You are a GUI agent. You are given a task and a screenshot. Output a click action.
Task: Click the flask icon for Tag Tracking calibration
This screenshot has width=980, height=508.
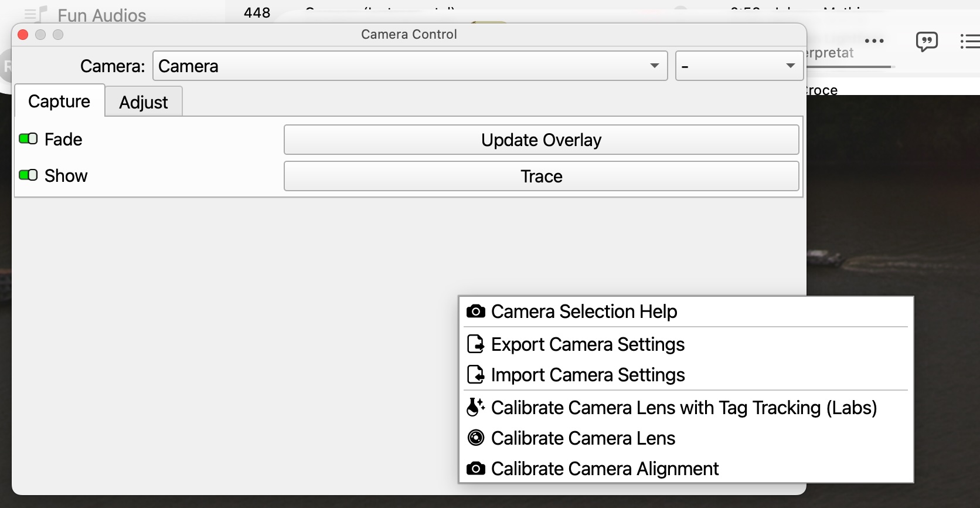tap(475, 407)
